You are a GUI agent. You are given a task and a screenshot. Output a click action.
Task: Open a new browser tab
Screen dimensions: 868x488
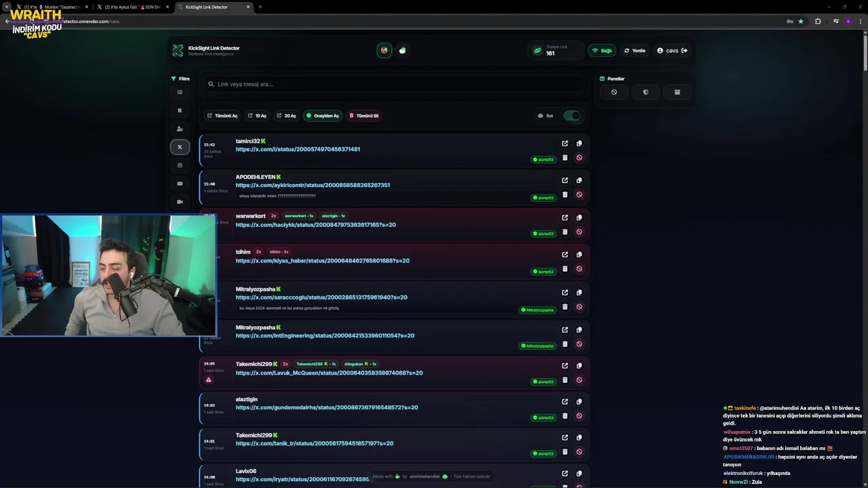click(260, 7)
